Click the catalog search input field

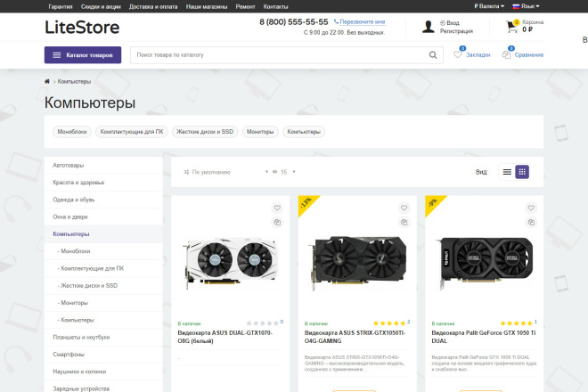tap(279, 55)
